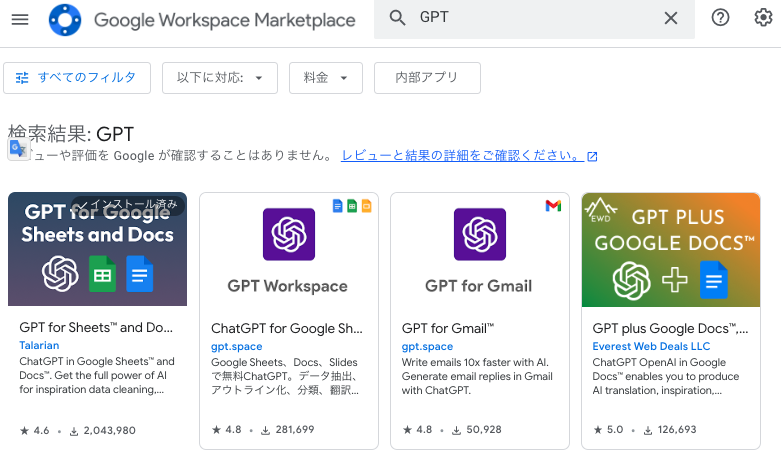Open gpt.space link under GPT for Gmail™
The width and height of the screenshot is (781, 455).
[x=427, y=346]
